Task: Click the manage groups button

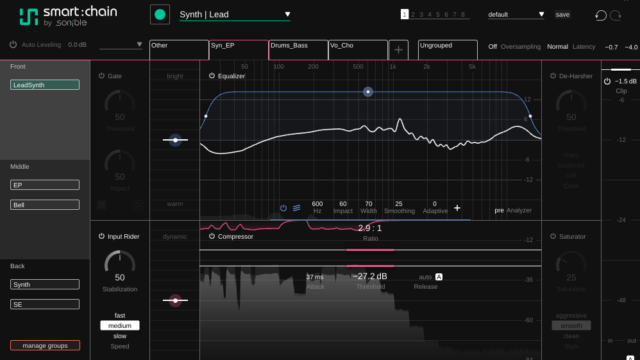Action: 45,345
